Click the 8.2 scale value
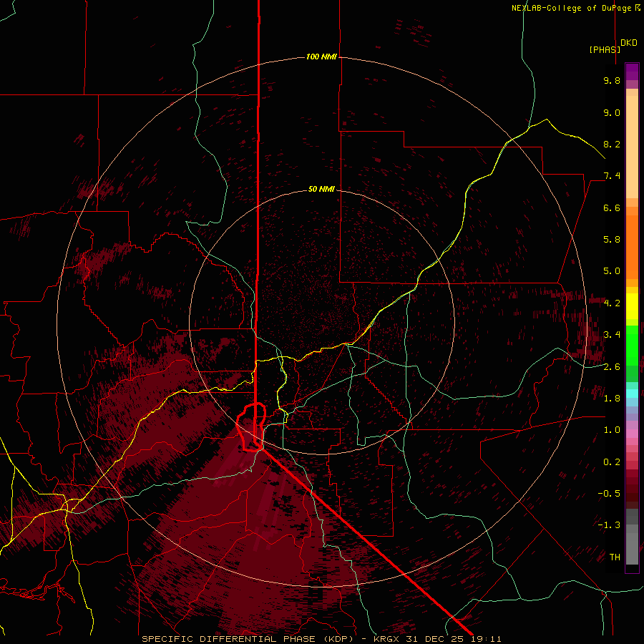 [x=612, y=145]
